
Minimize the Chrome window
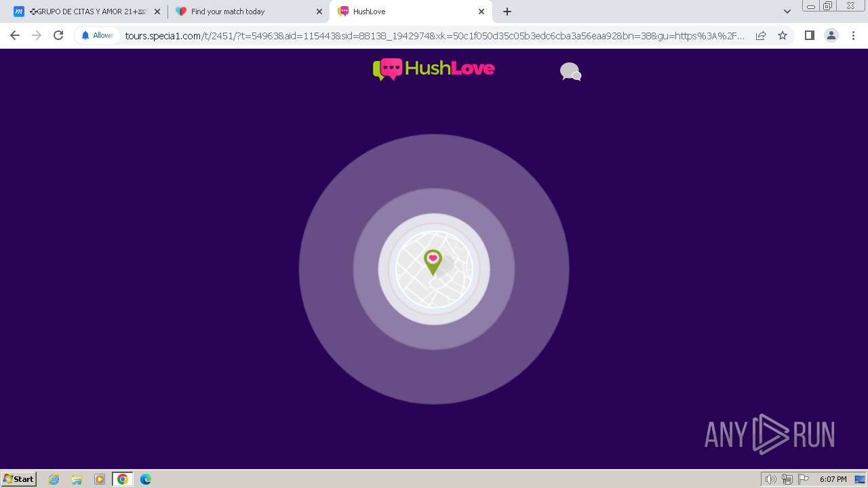[810, 6]
